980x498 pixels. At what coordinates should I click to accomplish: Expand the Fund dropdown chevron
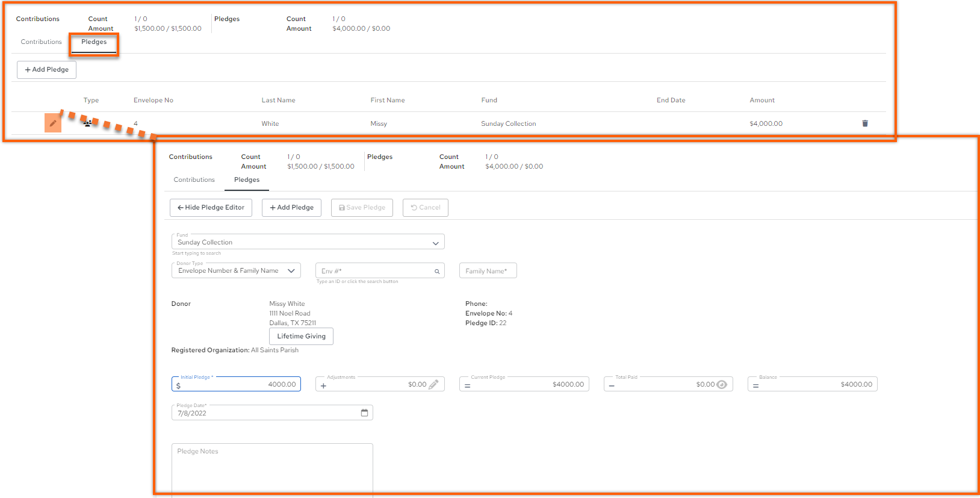435,243
